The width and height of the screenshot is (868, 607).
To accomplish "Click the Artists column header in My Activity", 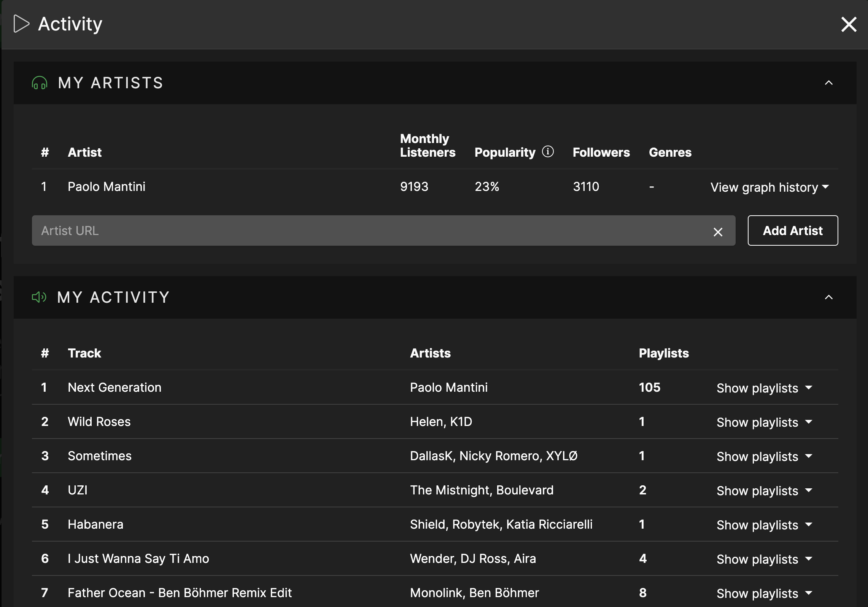I will (x=430, y=353).
